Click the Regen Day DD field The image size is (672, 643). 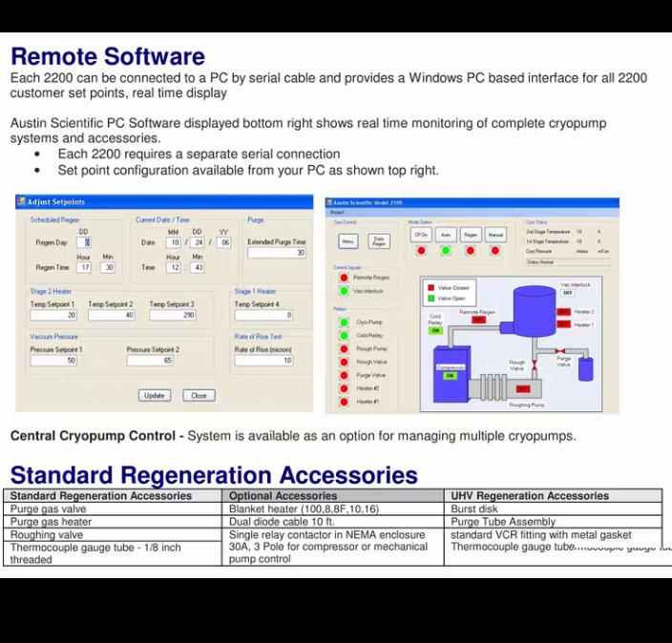point(84,242)
